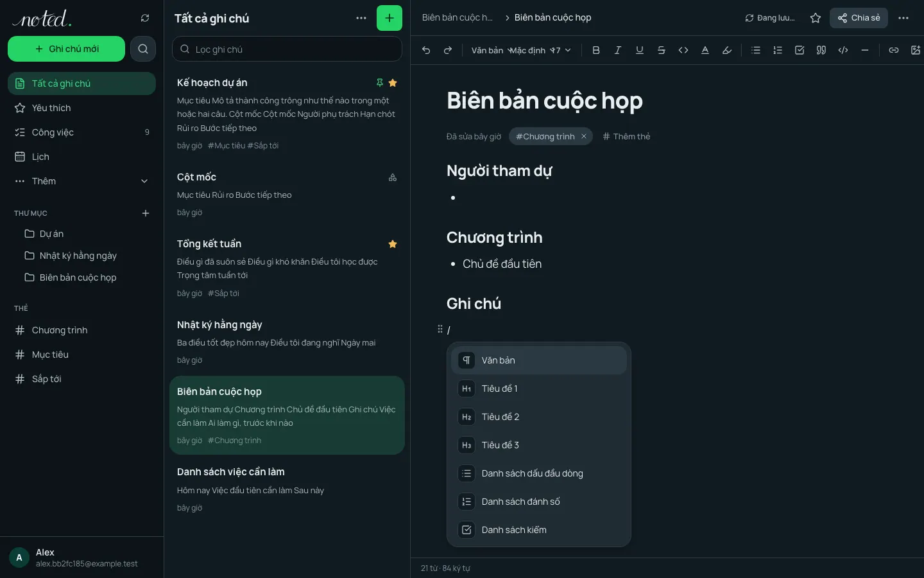Click the Chia sẻ share button
The image size is (924, 578).
click(859, 18)
